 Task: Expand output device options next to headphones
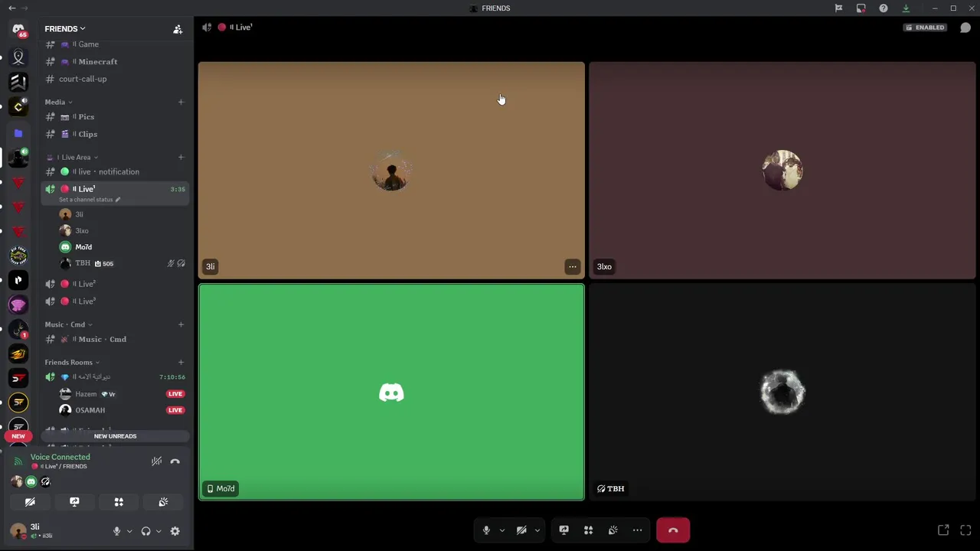click(158, 531)
